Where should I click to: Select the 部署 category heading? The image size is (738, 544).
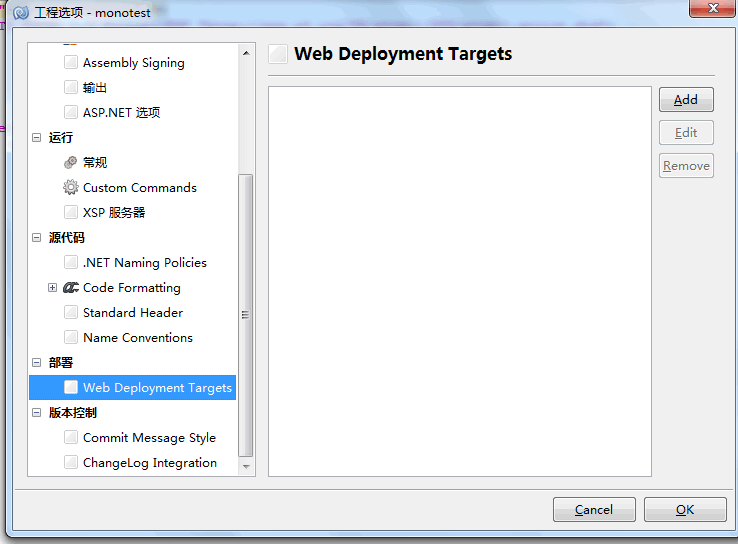pos(61,362)
